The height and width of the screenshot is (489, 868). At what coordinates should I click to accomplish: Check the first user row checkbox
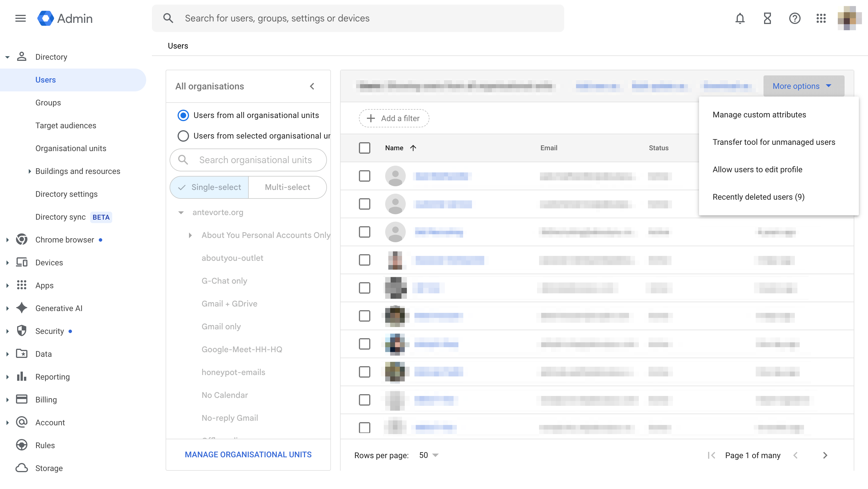click(364, 176)
